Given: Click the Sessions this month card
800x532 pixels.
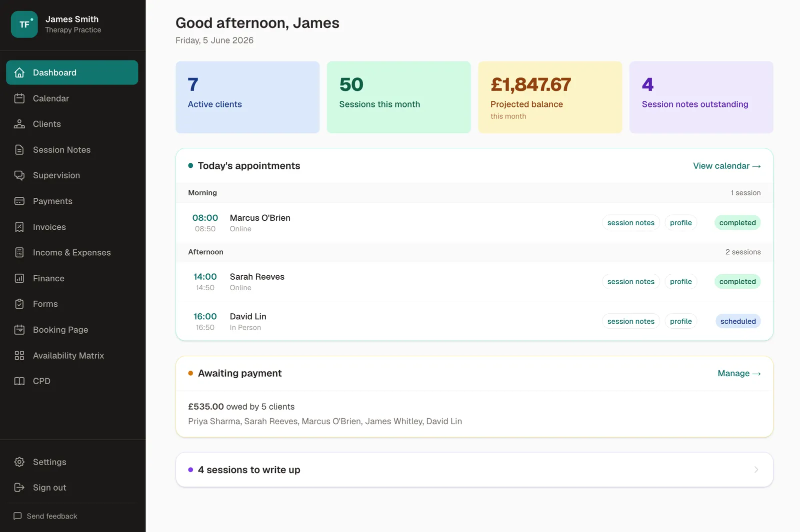Looking at the screenshot, I should coord(398,97).
